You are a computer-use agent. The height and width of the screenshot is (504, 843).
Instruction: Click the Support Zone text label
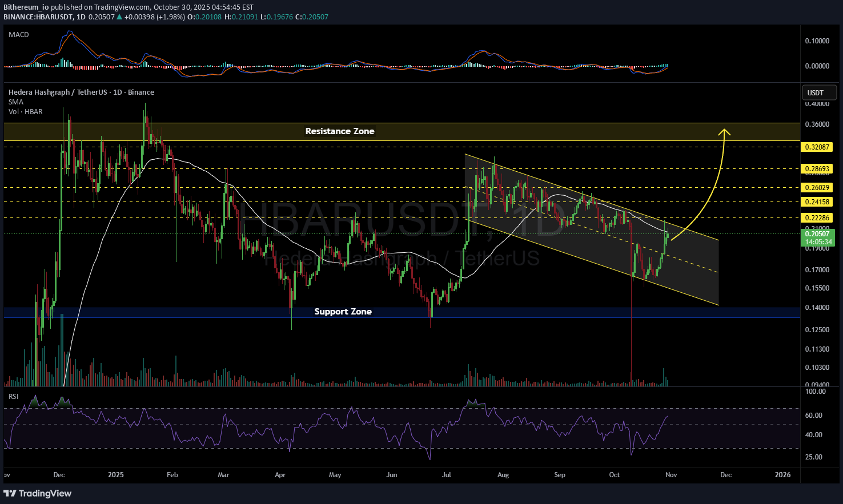(343, 312)
